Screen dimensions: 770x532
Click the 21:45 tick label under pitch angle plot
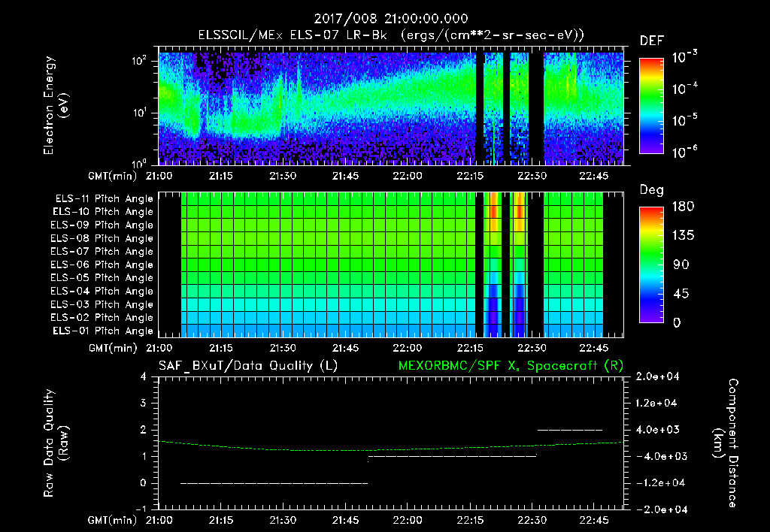point(344,349)
